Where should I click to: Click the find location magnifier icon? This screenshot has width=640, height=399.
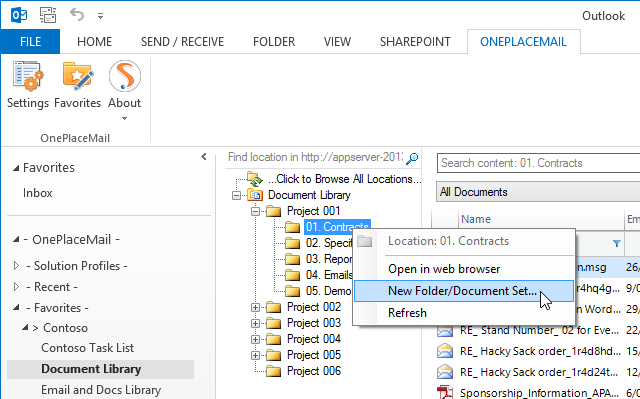(x=412, y=158)
